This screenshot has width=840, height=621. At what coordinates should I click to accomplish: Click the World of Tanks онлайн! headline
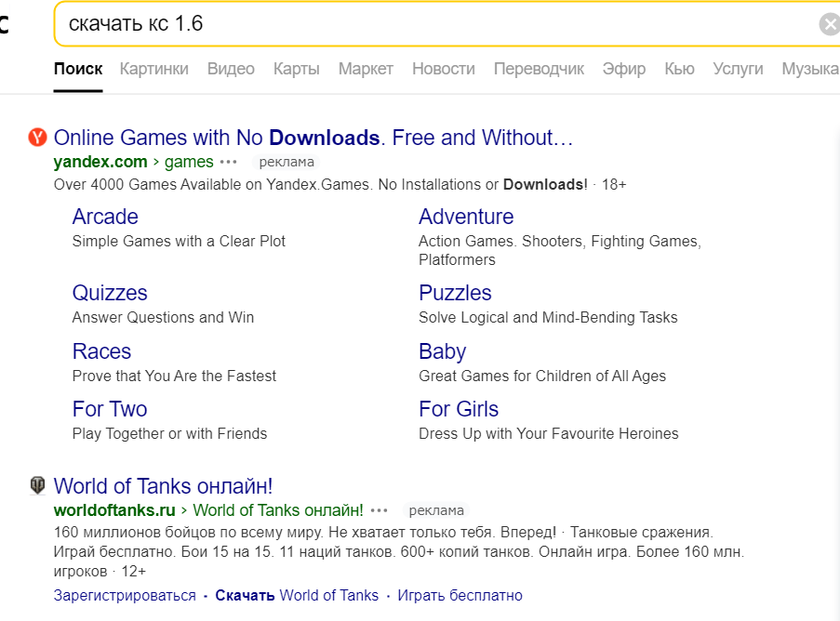(163, 486)
